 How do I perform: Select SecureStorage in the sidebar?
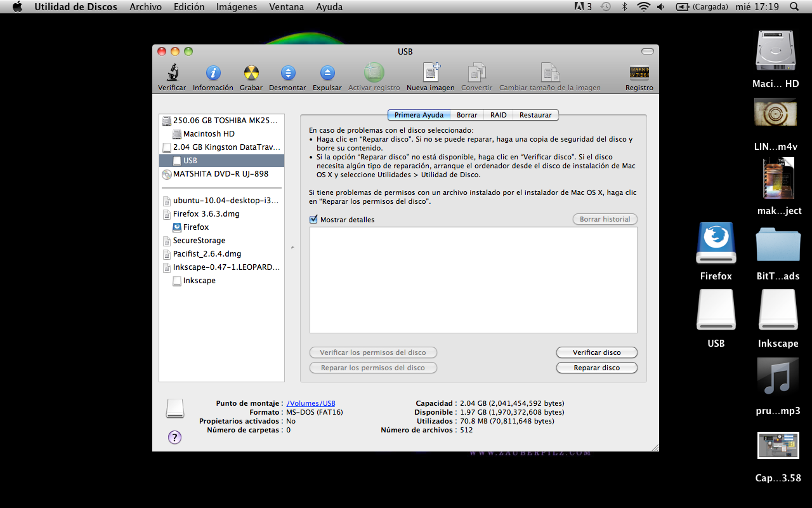[x=221, y=241]
